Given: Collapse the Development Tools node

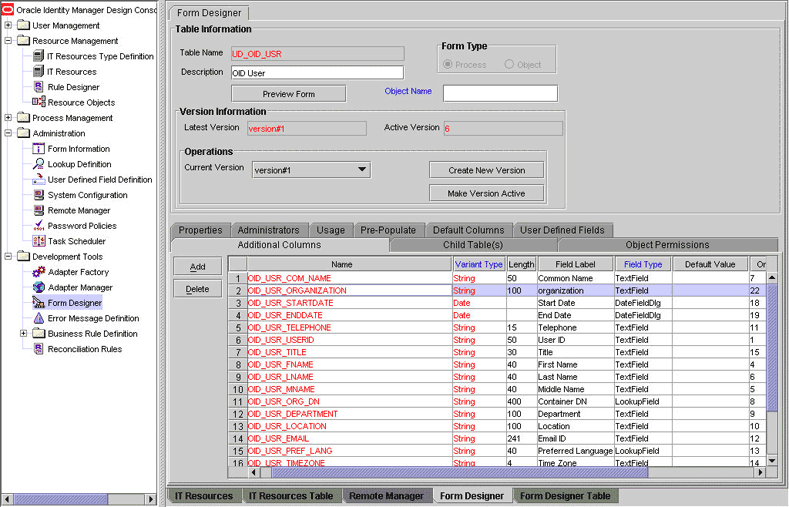Looking at the screenshot, I should (x=8, y=256).
